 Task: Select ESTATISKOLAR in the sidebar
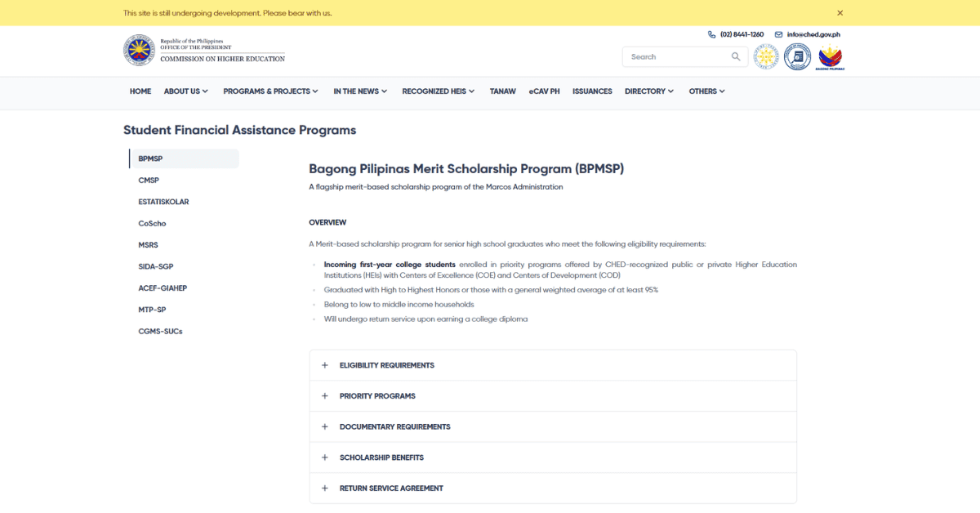point(163,201)
